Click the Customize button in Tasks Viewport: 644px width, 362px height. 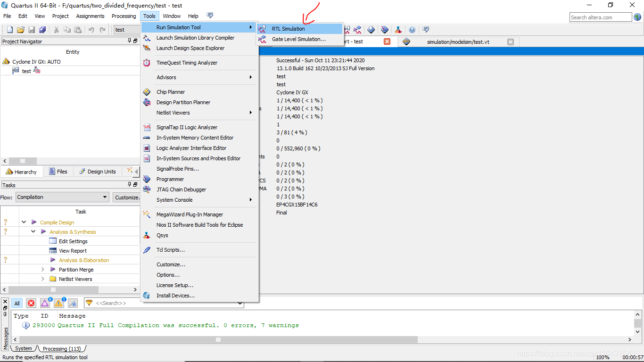(x=127, y=197)
